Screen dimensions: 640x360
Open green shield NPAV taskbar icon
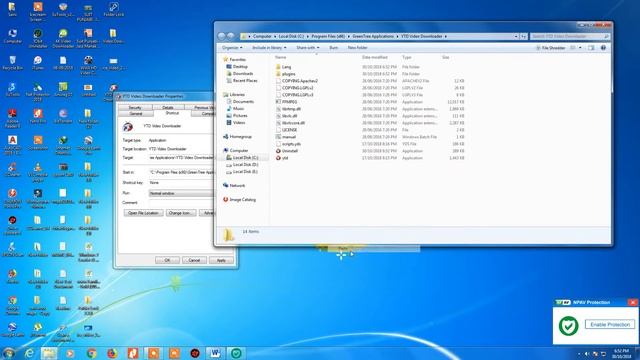(236, 353)
